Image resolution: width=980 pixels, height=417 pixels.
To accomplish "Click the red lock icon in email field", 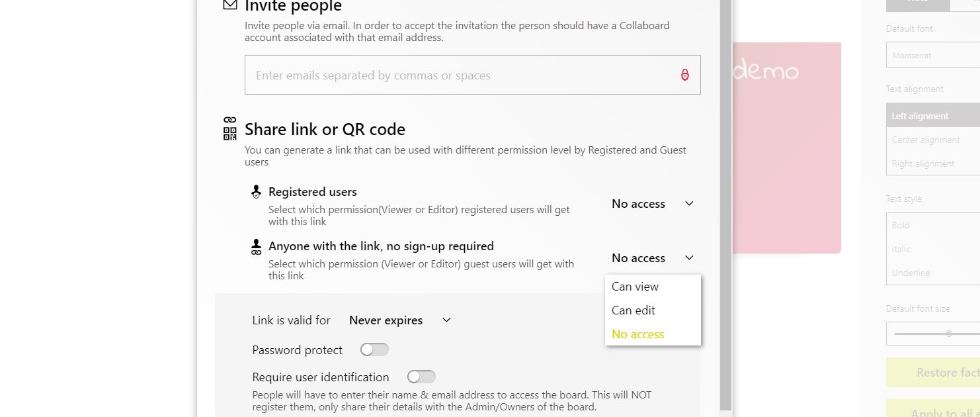I will (685, 75).
